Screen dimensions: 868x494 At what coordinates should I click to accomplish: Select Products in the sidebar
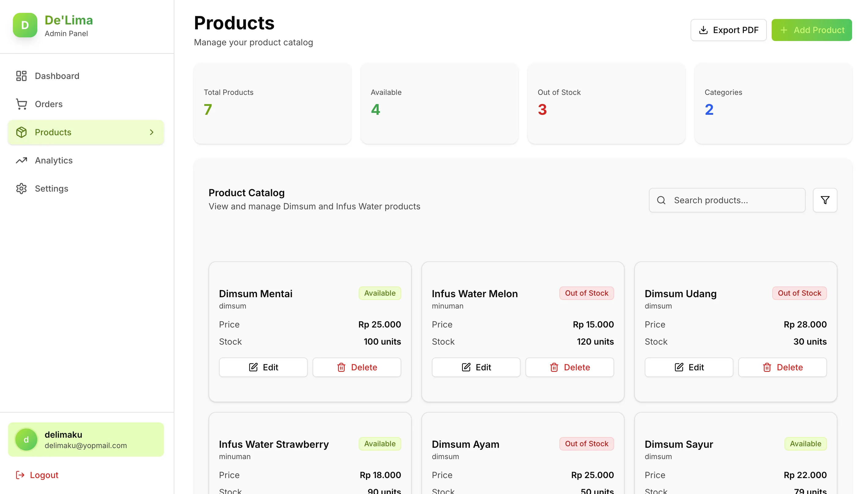(86, 132)
